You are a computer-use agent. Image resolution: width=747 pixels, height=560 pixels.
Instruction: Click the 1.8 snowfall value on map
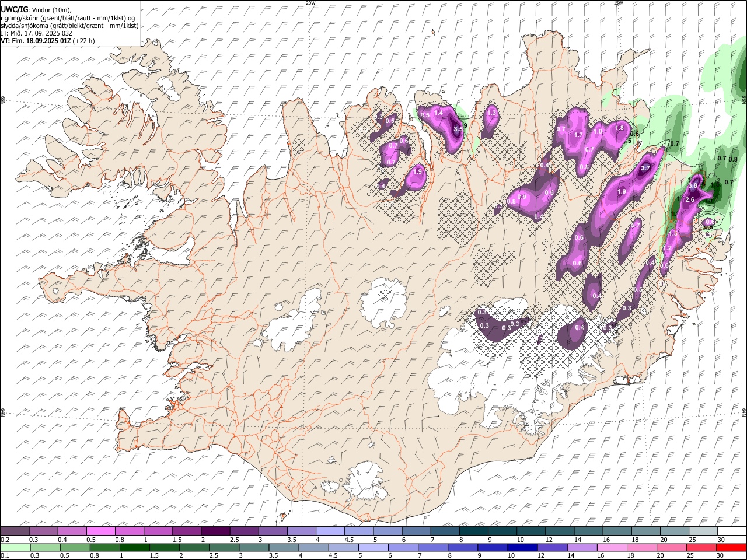tap(620, 128)
